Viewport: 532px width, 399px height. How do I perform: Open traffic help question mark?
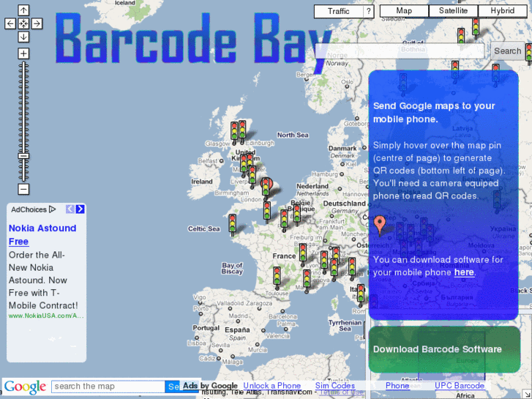(369, 11)
